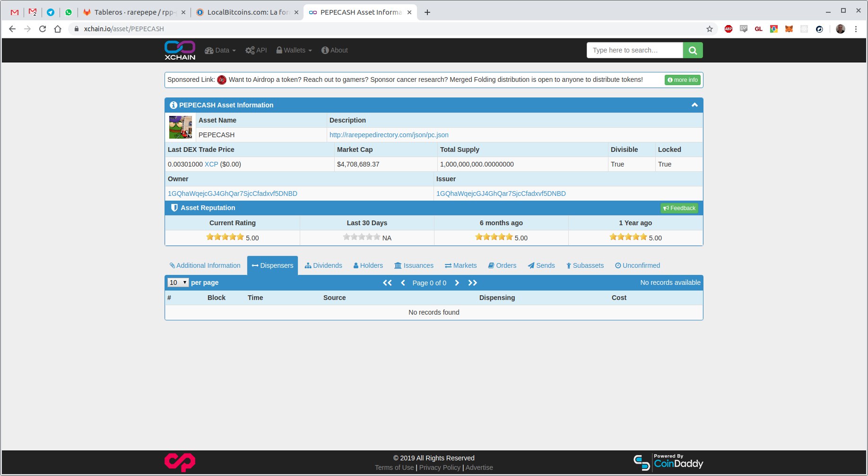868x476 pixels.
Task: Click the Cost column header
Action: pos(619,298)
